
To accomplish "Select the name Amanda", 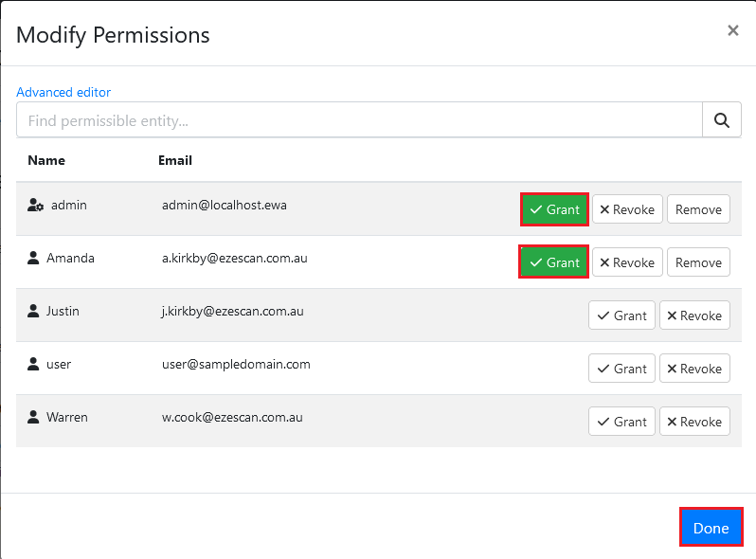I will (x=70, y=259).
